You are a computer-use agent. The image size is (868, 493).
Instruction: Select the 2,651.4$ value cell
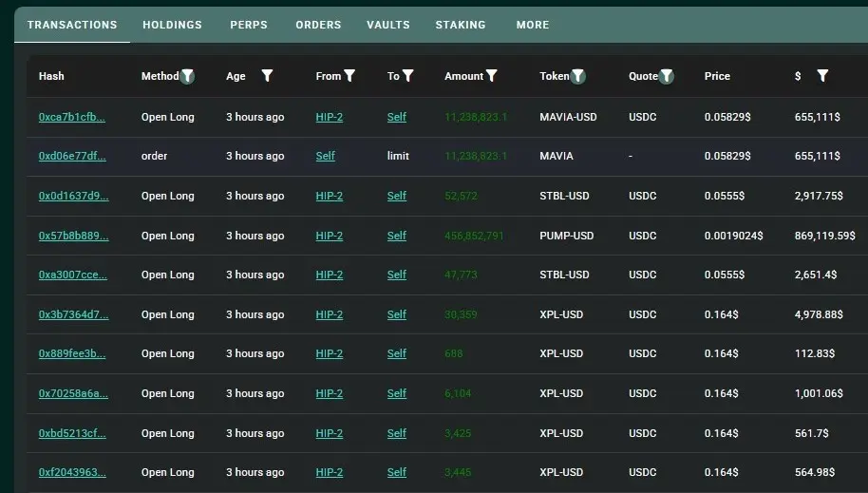[816, 275]
